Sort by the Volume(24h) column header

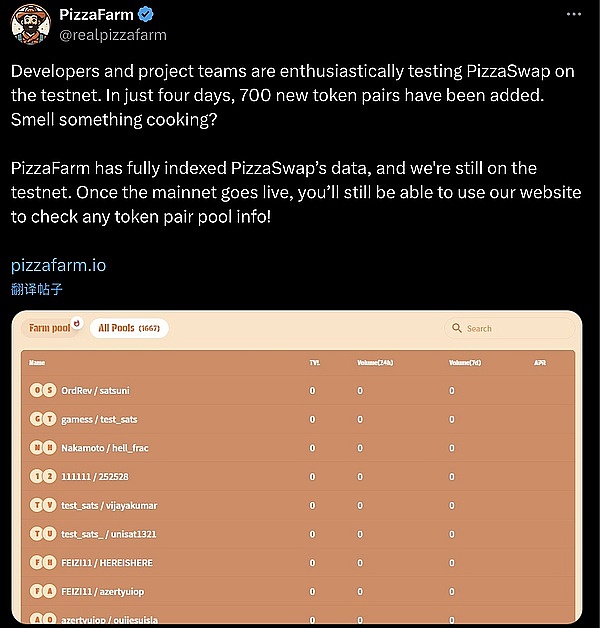[x=374, y=362]
